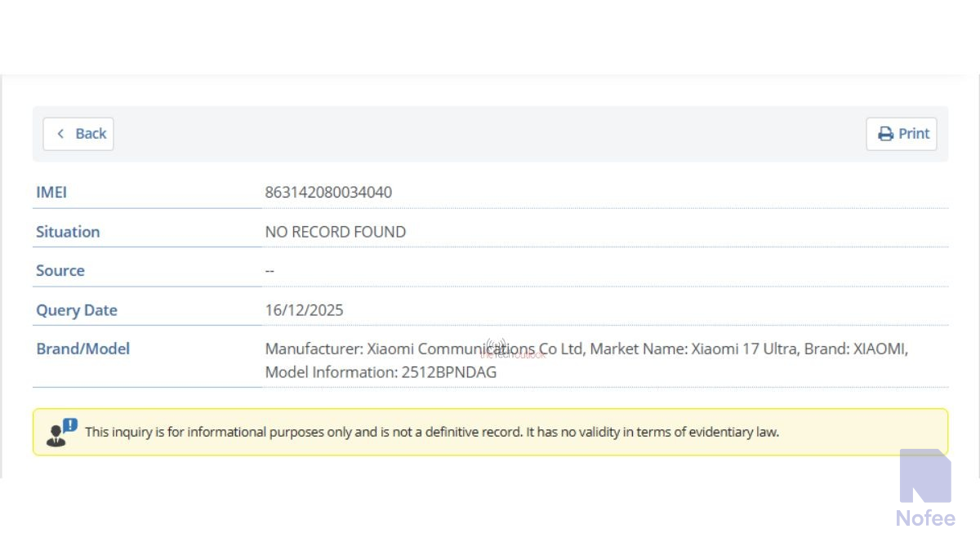Select the Brand/Model label
This screenshot has height=551, width=980.
(82, 349)
